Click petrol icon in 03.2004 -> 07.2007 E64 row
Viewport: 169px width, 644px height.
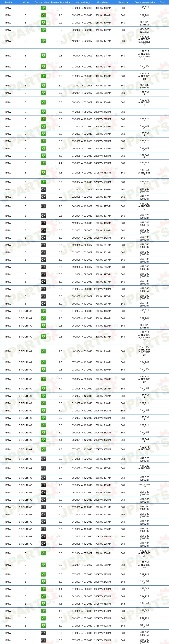tap(43, 565)
